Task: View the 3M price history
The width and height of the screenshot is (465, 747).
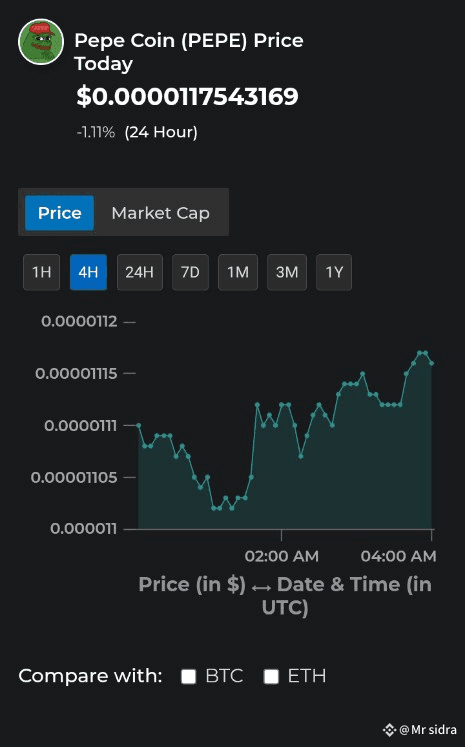Action: click(x=287, y=272)
